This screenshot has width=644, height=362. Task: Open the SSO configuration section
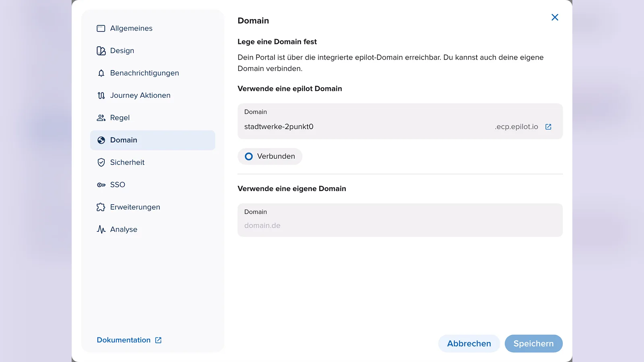[x=153, y=185]
